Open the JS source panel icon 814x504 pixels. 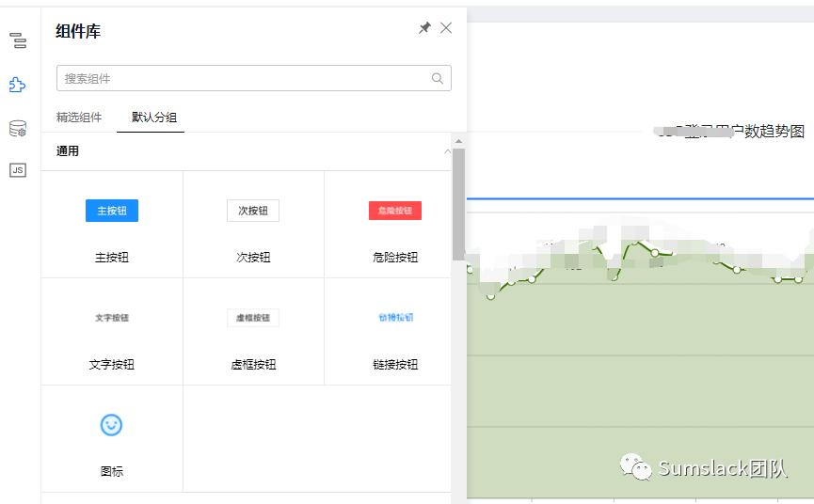pos(18,170)
